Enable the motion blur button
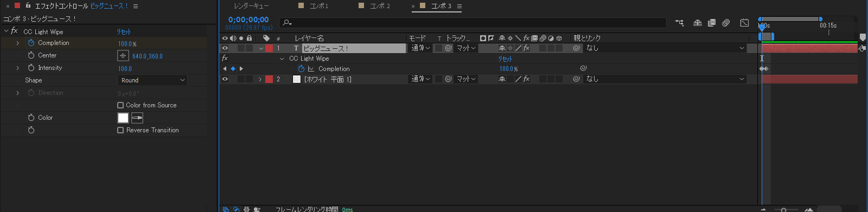The width and height of the screenshot is (868, 212). [x=726, y=23]
